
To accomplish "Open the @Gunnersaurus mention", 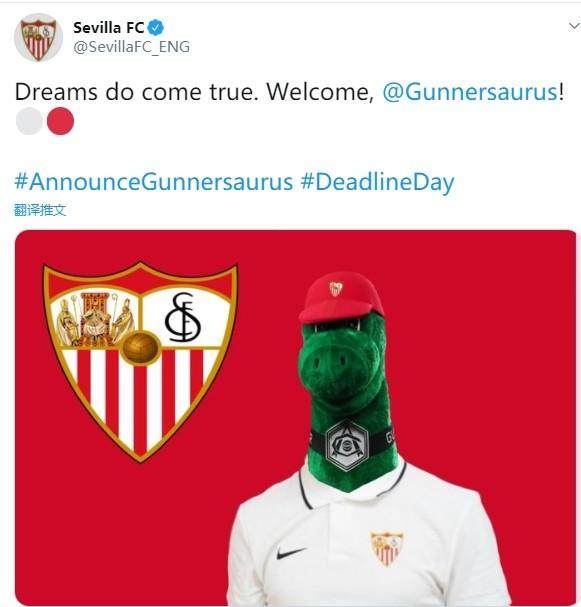I will [470, 92].
